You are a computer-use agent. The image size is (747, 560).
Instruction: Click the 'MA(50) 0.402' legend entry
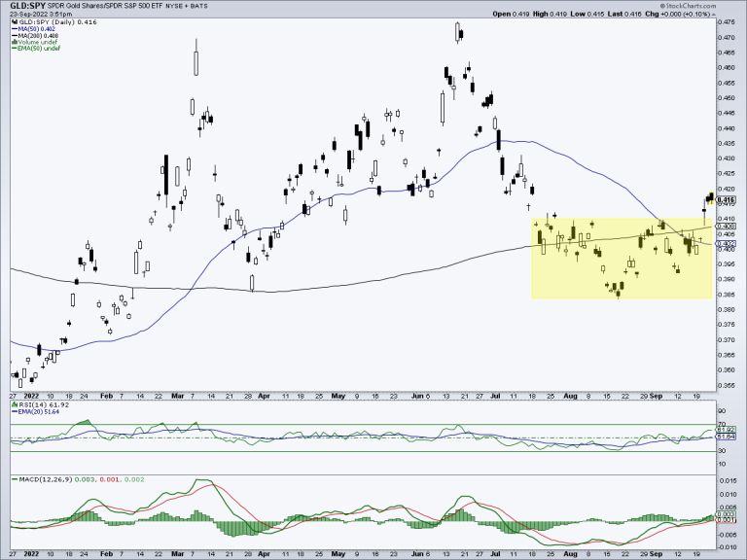(x=37, y=29)
